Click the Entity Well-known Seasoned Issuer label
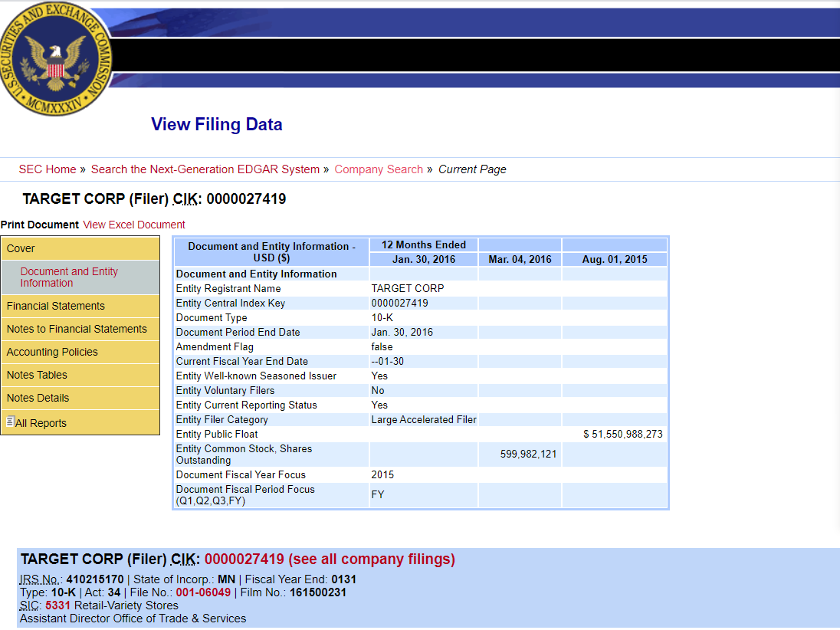Viewport: 840px width, 630px height. coord(256,376)
